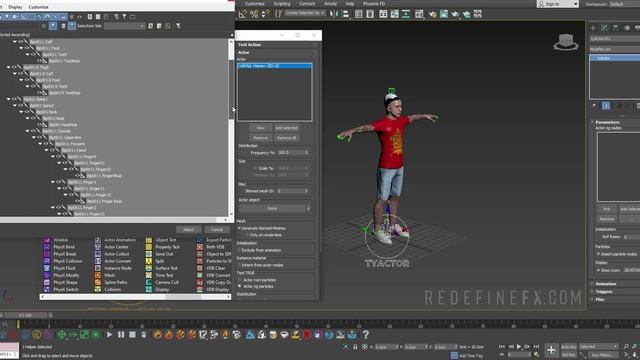
Task: Click the Object Test operator icon
Action: pyautogui.click(x=149, y=240)
